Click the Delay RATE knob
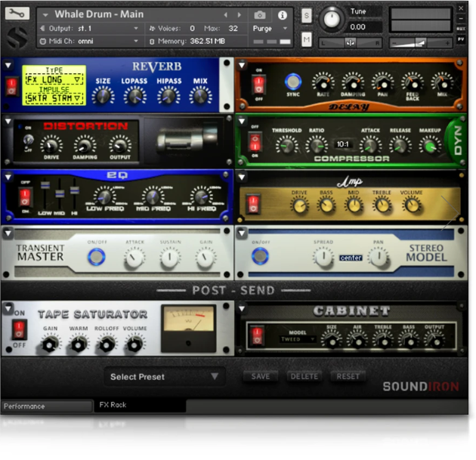Image resolution: width=476 pixels, height=460 pixels. click(x=323, y=82)
